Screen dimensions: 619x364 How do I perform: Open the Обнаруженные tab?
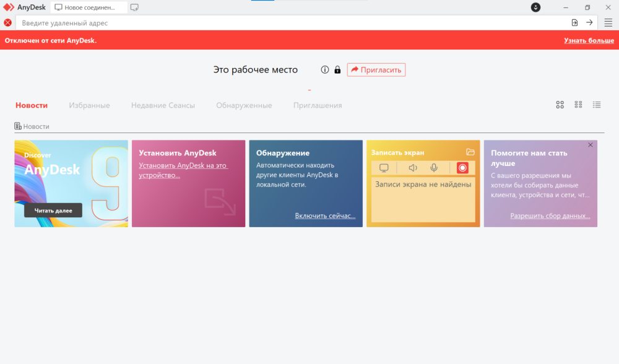[x=244, y=105]
